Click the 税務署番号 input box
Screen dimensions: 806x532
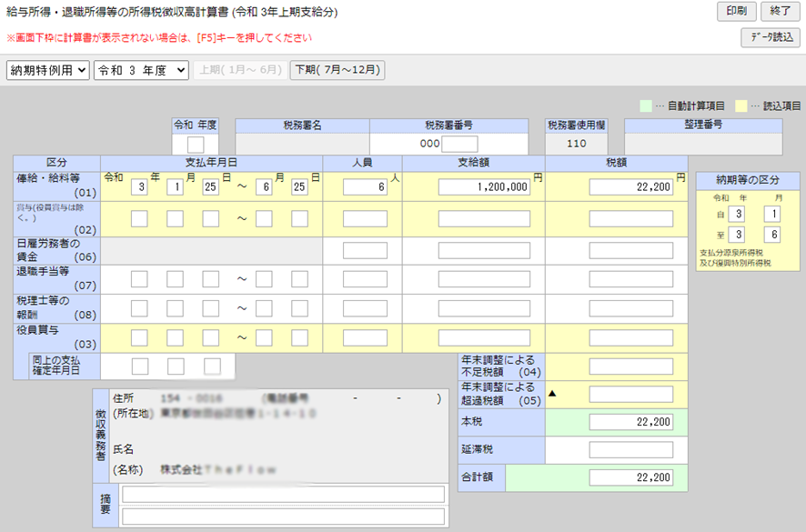(459, 144)
